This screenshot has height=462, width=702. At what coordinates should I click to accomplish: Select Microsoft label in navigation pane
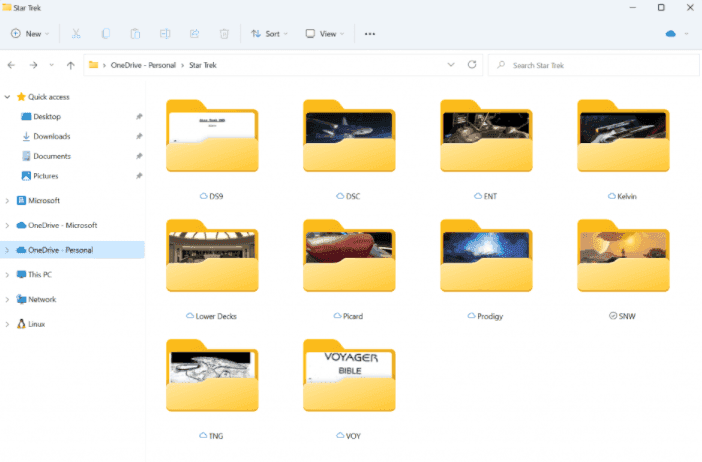44,201
